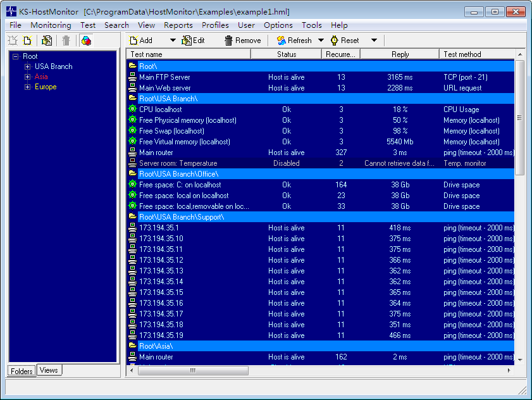Click the Add test button
This screenshot has height=400, width=532.
pyautogui.click(x=140, y=41)
